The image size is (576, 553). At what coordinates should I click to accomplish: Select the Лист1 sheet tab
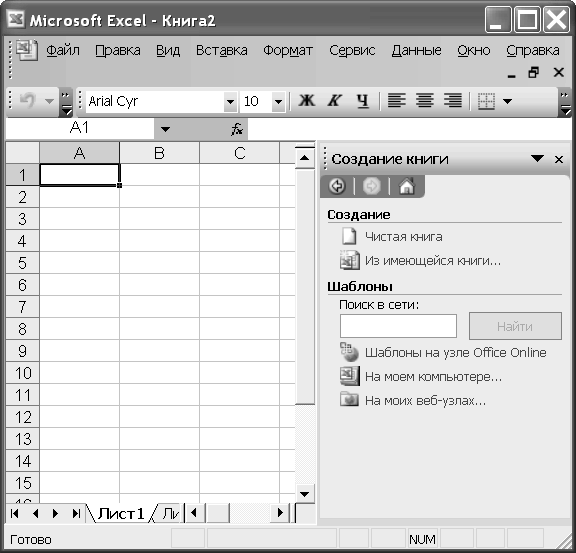[x=120, y=513]
